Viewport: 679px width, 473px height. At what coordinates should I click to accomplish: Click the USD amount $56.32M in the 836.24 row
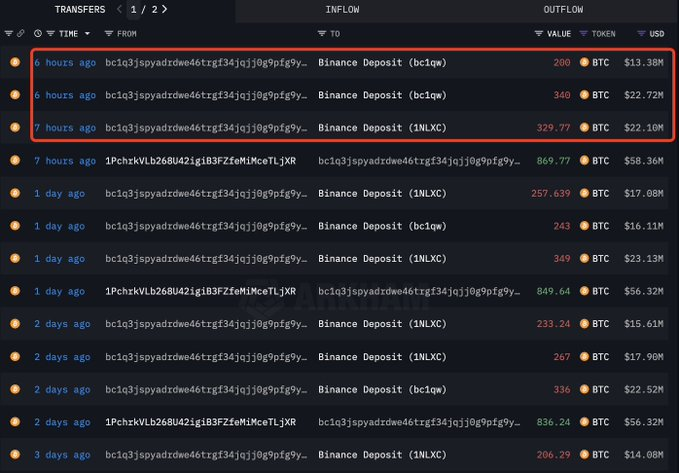pyautogui.click(x=643, y=422)
